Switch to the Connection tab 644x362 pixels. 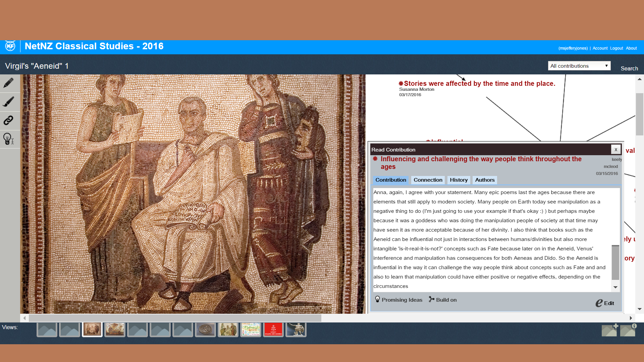428,180
